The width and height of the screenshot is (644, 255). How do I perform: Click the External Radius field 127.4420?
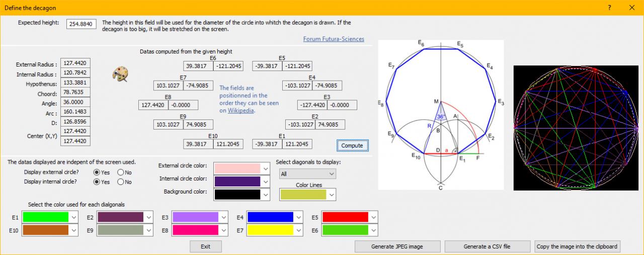[75, 63]
